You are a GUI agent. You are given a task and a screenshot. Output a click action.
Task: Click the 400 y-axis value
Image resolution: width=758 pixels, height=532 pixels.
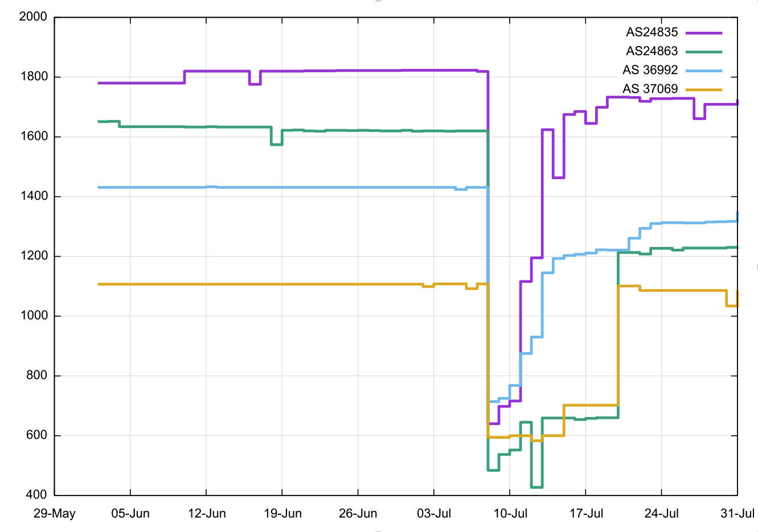coord(36,494)
